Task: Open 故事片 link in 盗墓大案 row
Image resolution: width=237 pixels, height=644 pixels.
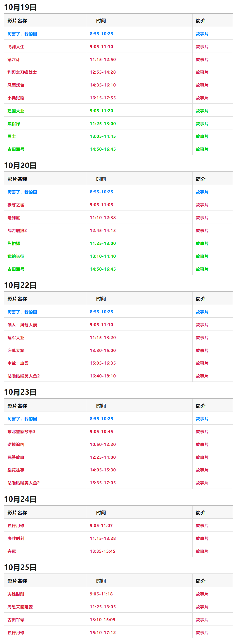Action: tap(202, 351)
